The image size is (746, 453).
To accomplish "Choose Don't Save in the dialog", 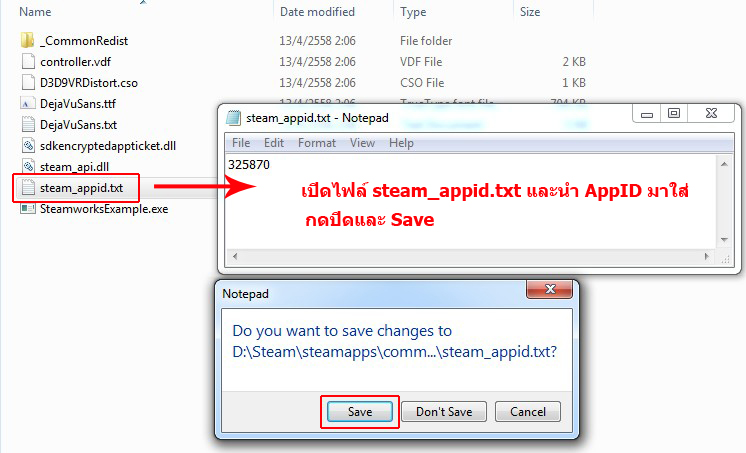I will pos(444,412).
